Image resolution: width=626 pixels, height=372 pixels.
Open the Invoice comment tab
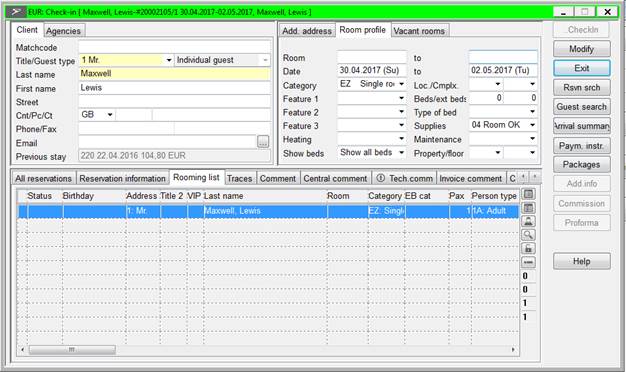(x=470, y=178)
